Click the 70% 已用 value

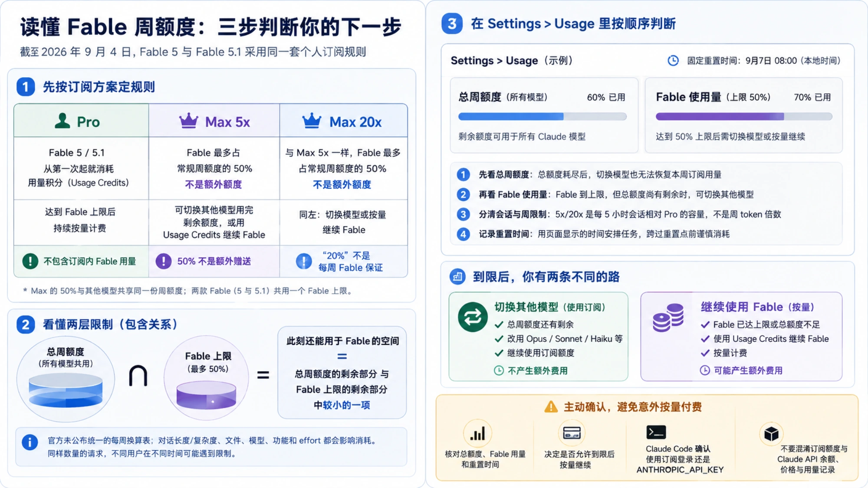pos(812,97)
